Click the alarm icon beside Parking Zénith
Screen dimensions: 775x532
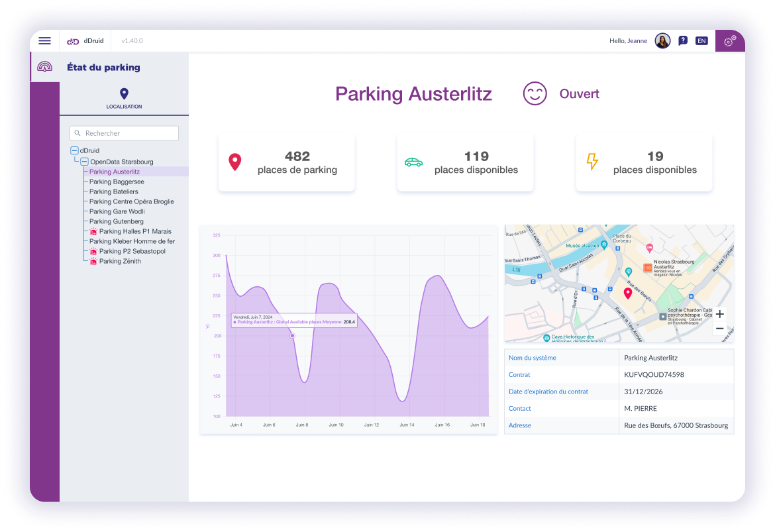click(x=93, y=262)
